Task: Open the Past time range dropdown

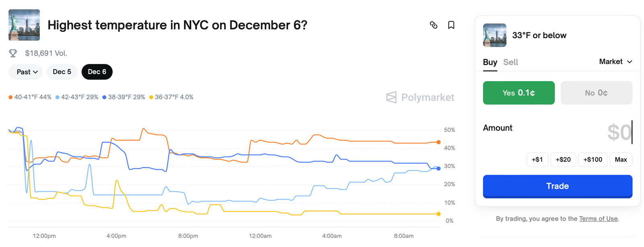Action: point(25,72)
